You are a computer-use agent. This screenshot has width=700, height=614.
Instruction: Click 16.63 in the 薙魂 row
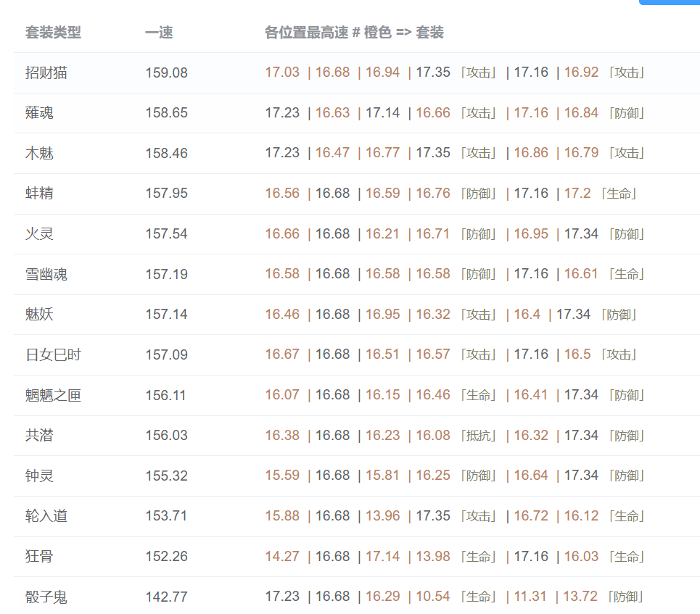pos(332,112)
